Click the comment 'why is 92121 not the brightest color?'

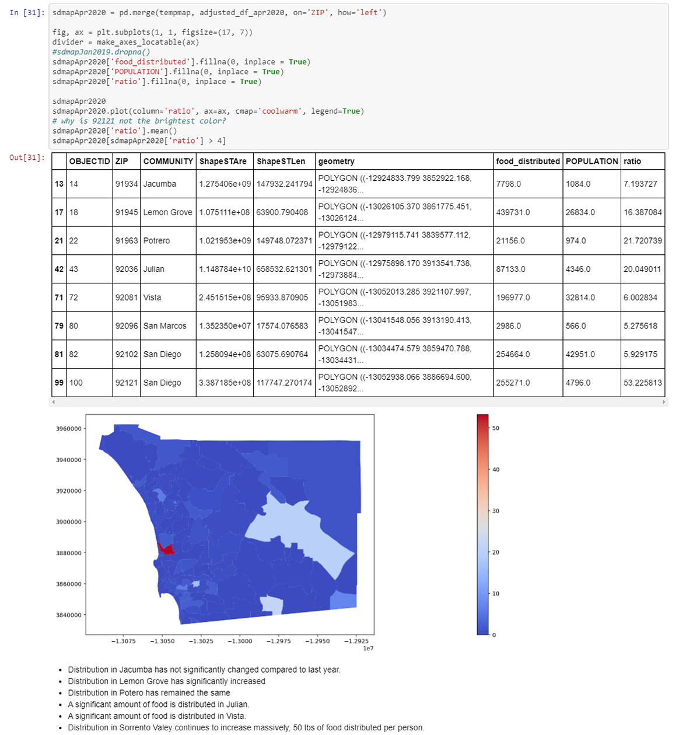tap(139, 121)
